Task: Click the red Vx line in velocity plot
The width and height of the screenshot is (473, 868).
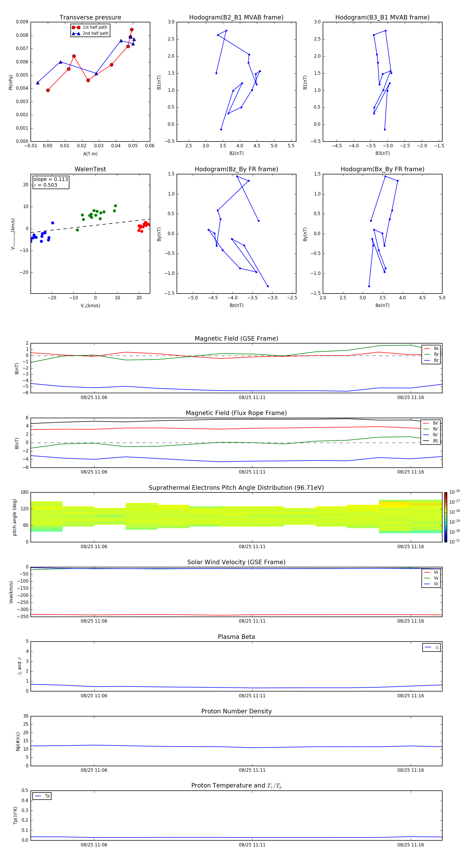Action: 236,615
